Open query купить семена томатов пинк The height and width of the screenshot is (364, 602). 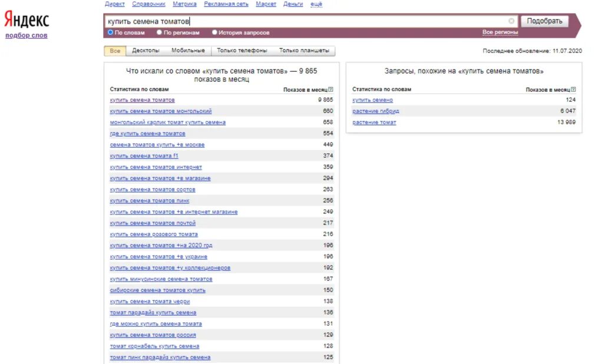coord(150,200)
